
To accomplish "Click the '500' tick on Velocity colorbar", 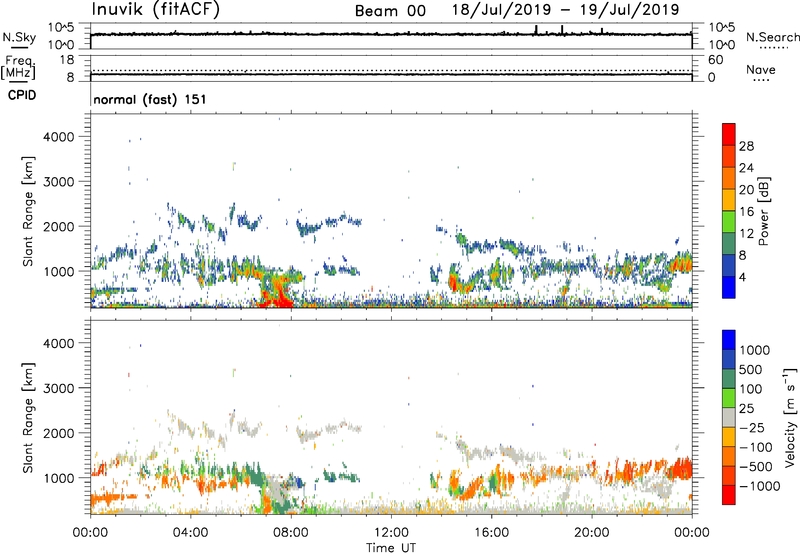I will pyautogui.click(x=751, y=369).
